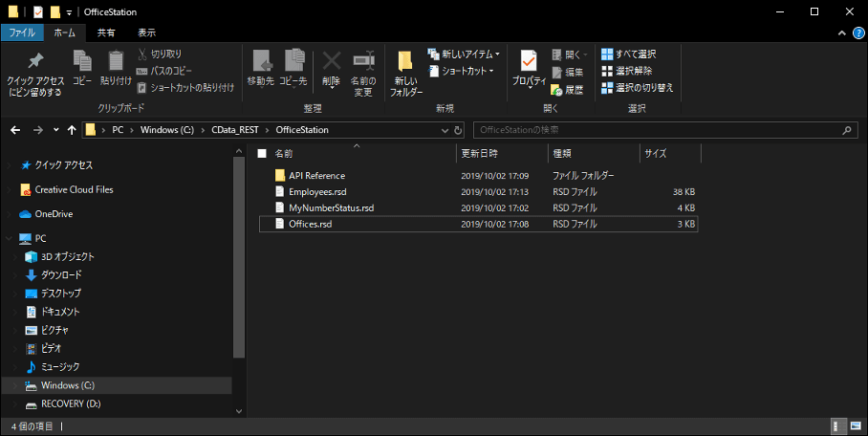Click CData_REST in breadcrumb path

tap(235, 130)
